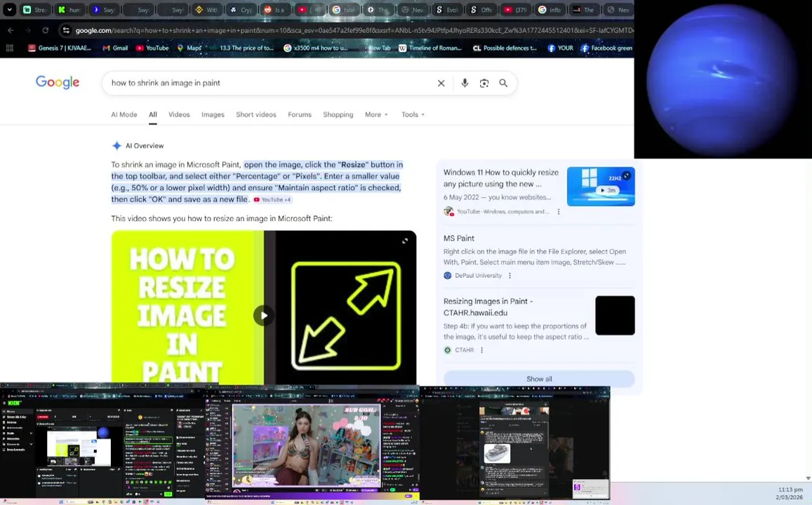Switch to the Kick 'hum' browser tab
Screen dimensions: 812x505
tap(69, 9)
